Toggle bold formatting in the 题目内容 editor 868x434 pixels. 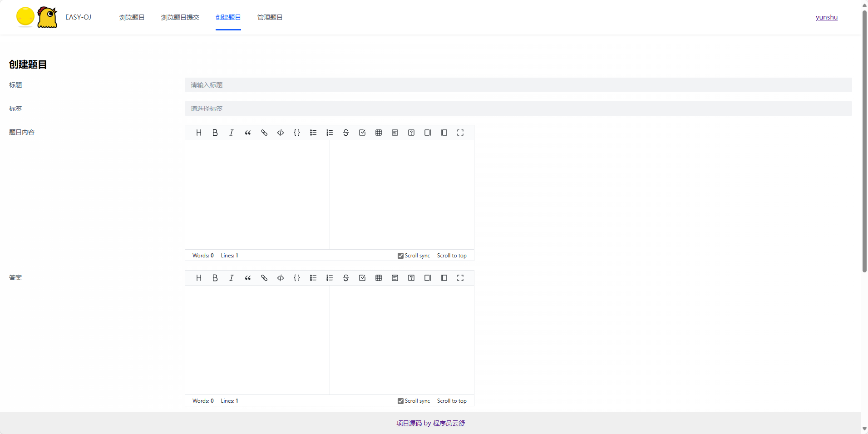pyautogui.click(x=215, y=133)
